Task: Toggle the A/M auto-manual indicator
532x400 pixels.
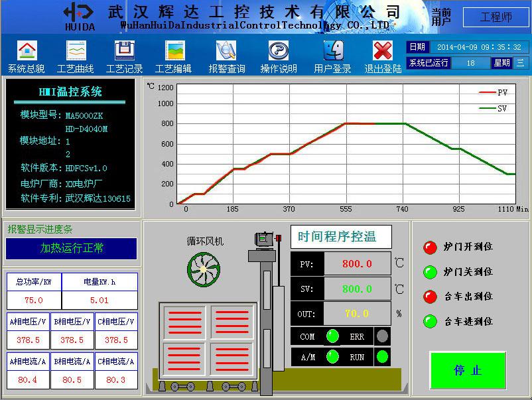Action: point(332,357)
